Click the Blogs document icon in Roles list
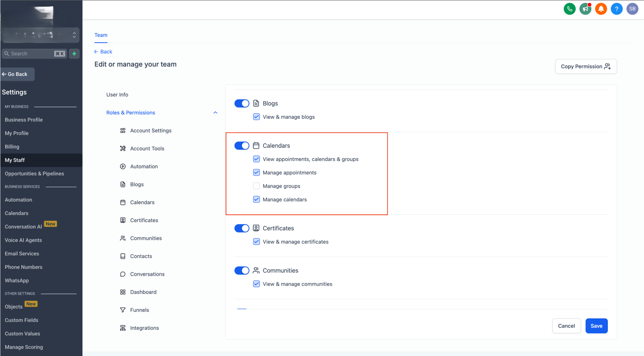This screenshot has height=356, width=644. 123,184
